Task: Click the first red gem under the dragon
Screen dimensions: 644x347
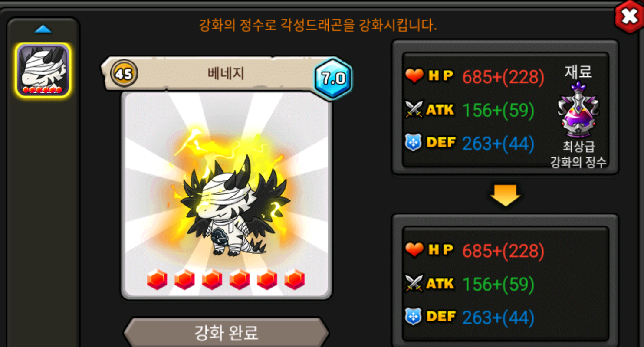Action: click(157, 279)
